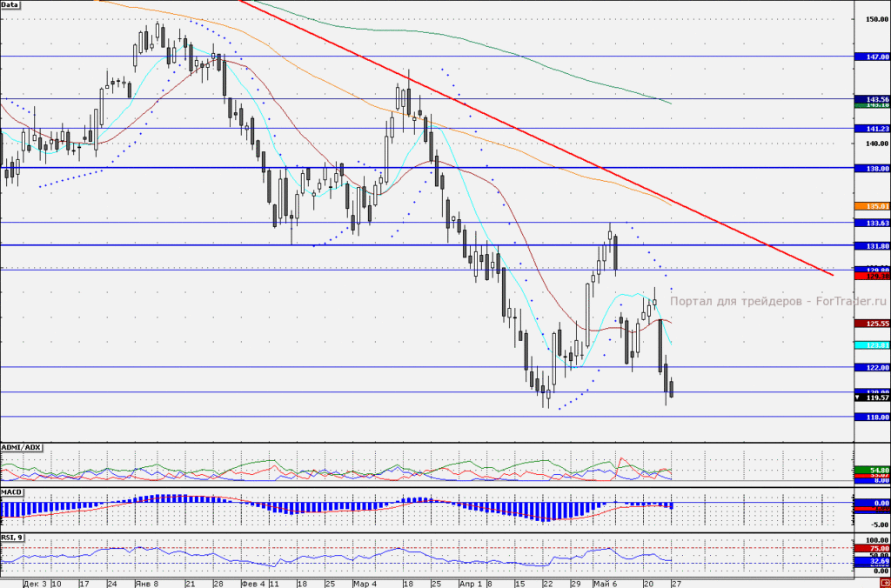Image resolution: width=891 pixels, height=588 pixels.
Task: Click the red 129.38 trendline price tag
Action: tap(872, 276)
